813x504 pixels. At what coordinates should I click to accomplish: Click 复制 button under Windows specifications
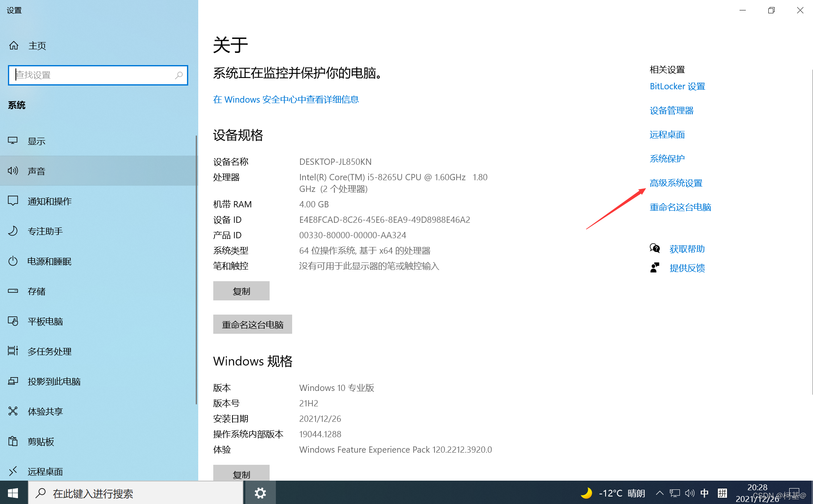point(241,473)
